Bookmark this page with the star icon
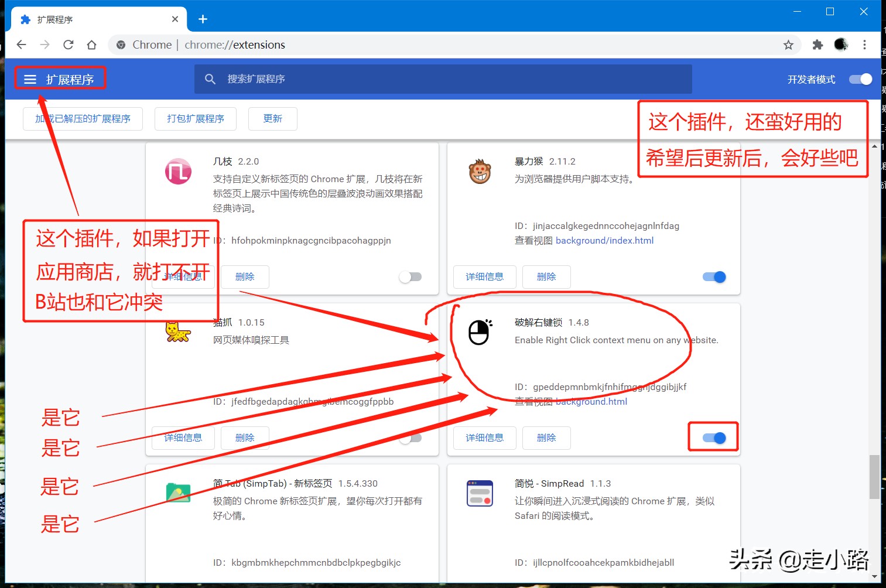886x588 pixels. [x=788, y=45]
